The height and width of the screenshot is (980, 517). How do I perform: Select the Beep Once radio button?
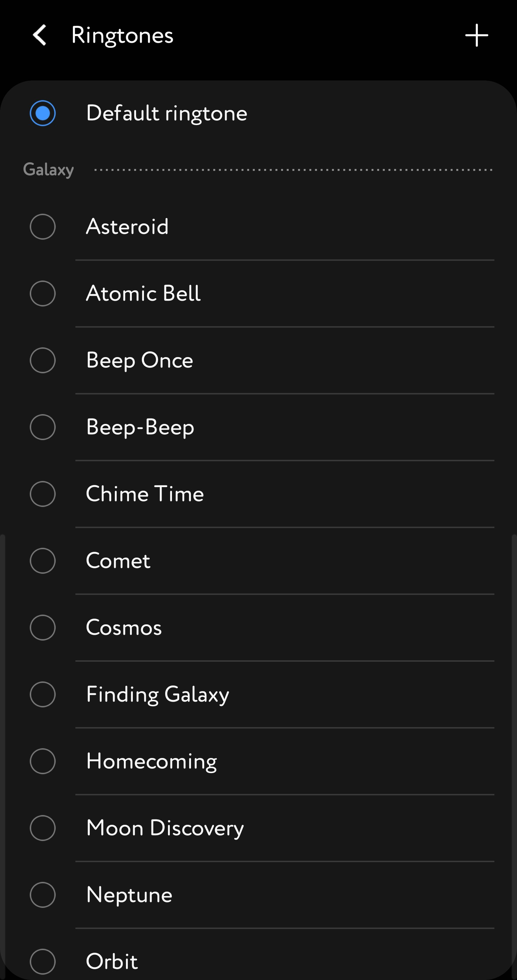pyautogui.click(x=43, y=360)
